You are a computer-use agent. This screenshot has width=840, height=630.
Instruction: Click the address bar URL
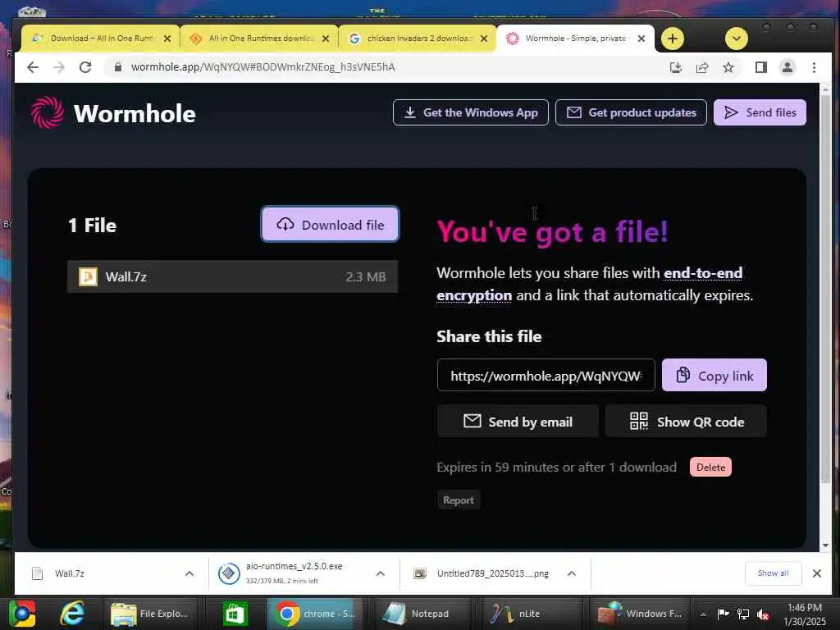coord(263,67)
